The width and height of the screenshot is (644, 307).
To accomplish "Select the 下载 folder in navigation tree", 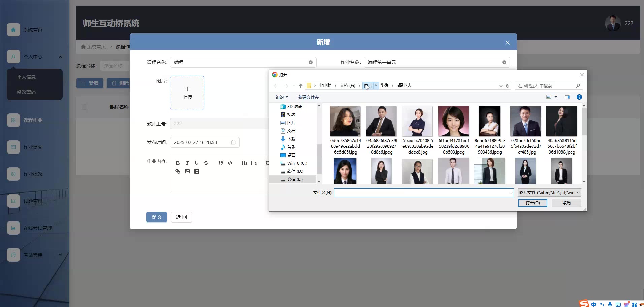I will (291, 139).
